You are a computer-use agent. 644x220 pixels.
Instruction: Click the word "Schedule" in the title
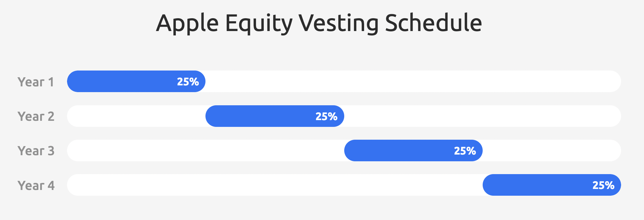point(433,24)
